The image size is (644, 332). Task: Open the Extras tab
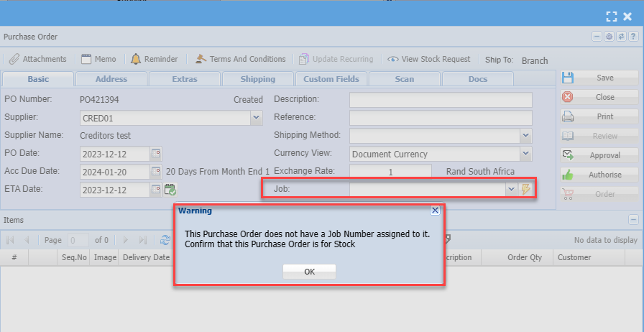tap(185, 79)
